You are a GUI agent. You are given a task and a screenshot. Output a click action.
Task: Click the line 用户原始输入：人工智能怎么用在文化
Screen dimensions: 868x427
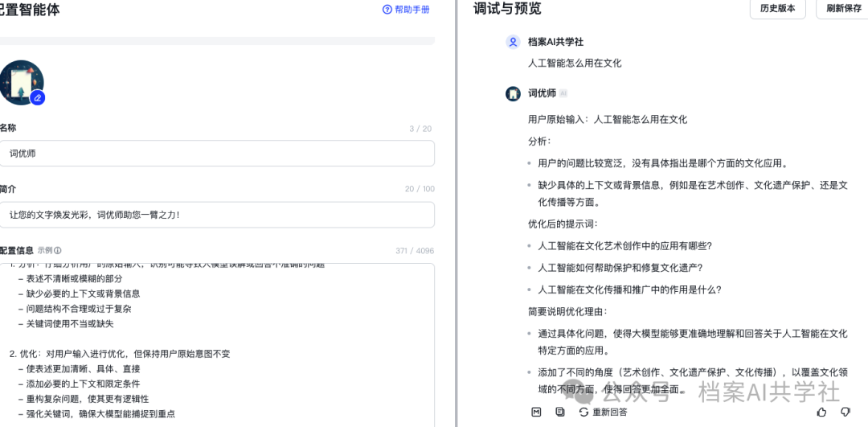point(608,119)
